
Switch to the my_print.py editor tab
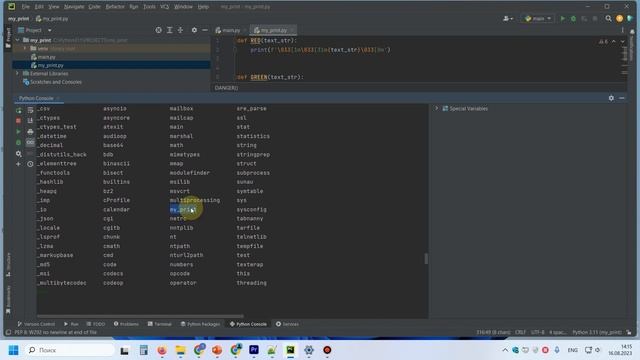pos(273,30)
